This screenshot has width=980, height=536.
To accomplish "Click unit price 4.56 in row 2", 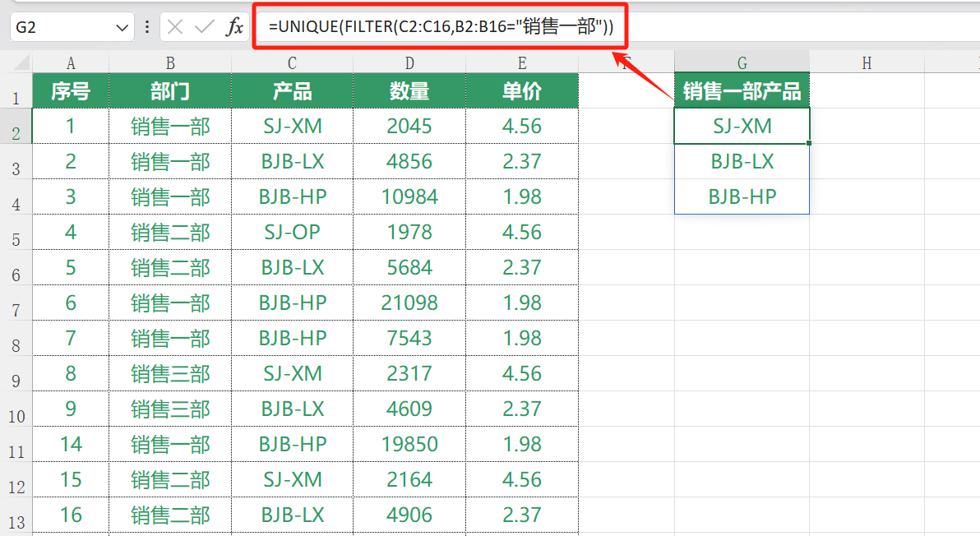I will point(522,127).
